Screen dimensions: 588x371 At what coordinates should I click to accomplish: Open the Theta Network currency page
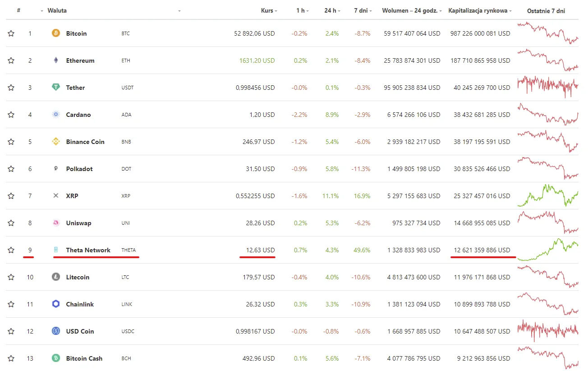(x=88, y=250)
